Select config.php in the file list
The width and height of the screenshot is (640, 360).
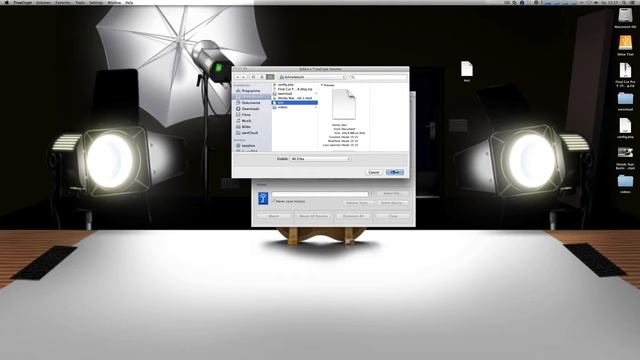(285, 84)
